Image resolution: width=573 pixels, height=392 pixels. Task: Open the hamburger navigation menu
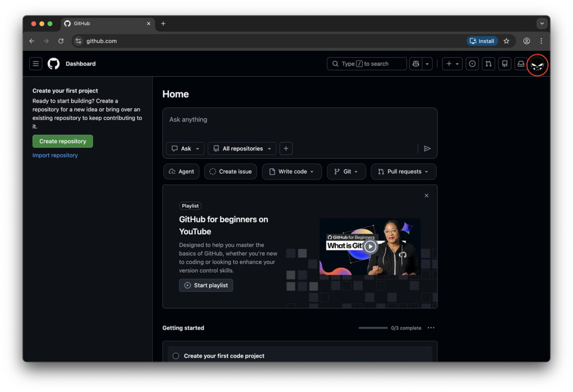35,64
